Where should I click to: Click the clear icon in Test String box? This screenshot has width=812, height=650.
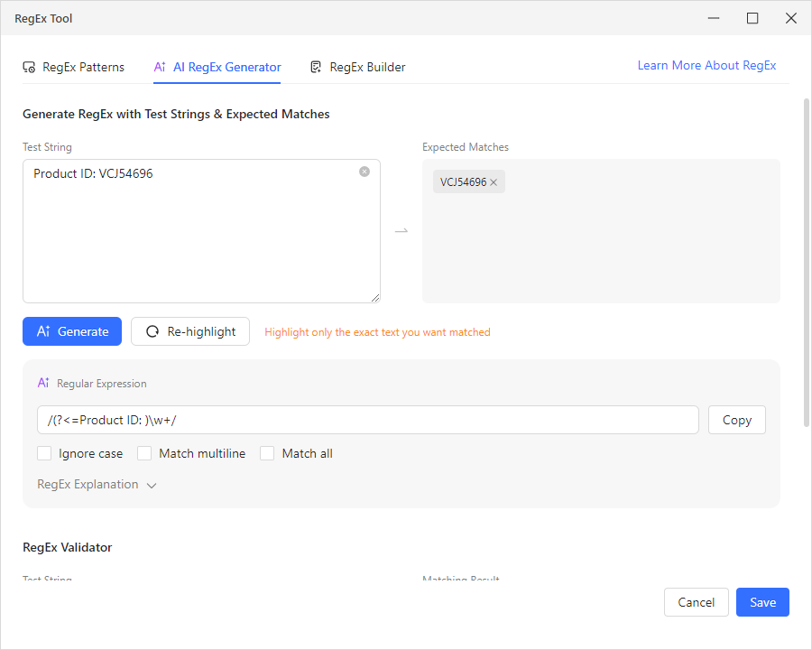click(364, 171)
